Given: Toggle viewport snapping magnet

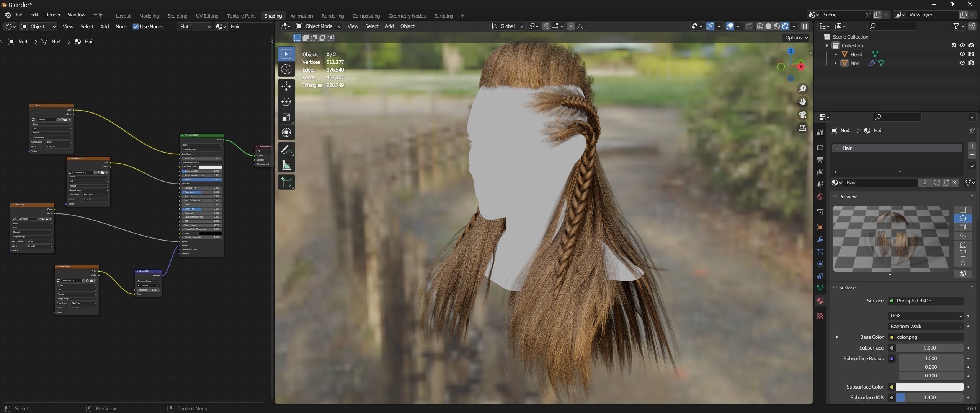Looking at the screenshot, I should pyautogui.click(x=546, y=26).
